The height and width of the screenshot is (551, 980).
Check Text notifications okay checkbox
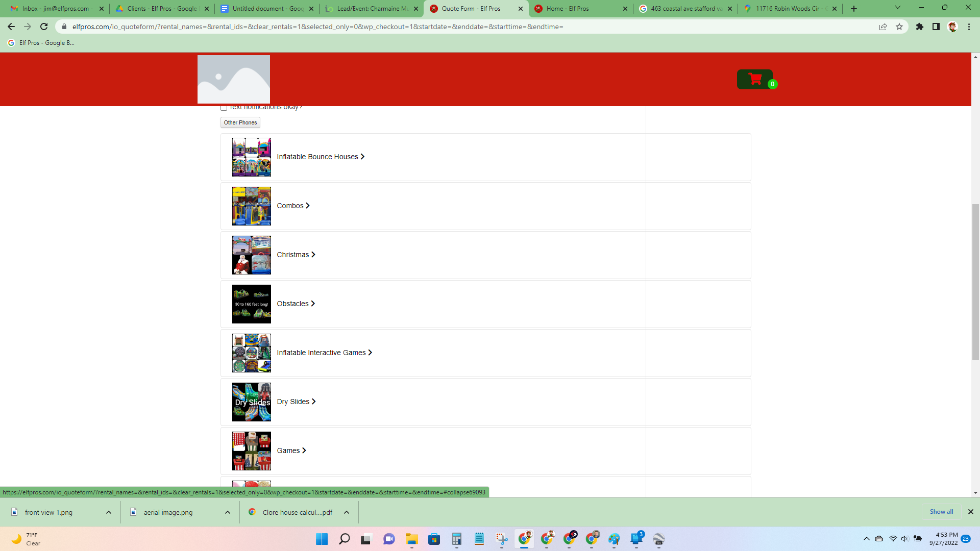click(x=224, y=108)
